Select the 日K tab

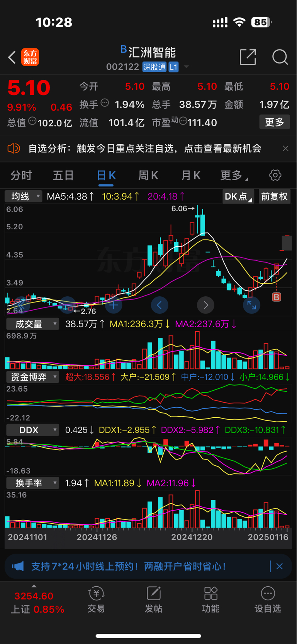pyautogui.click(x=106, y=176)
